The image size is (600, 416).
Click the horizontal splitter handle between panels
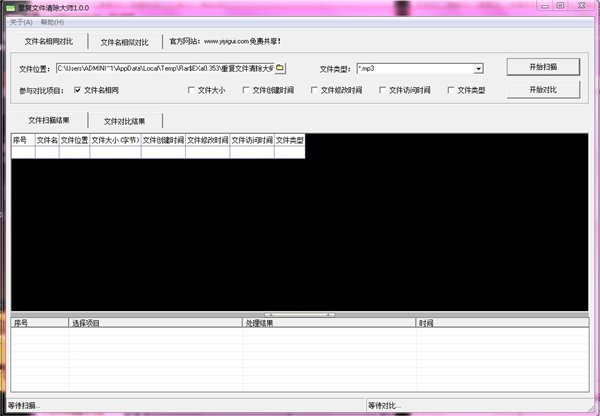pos(299,315)
